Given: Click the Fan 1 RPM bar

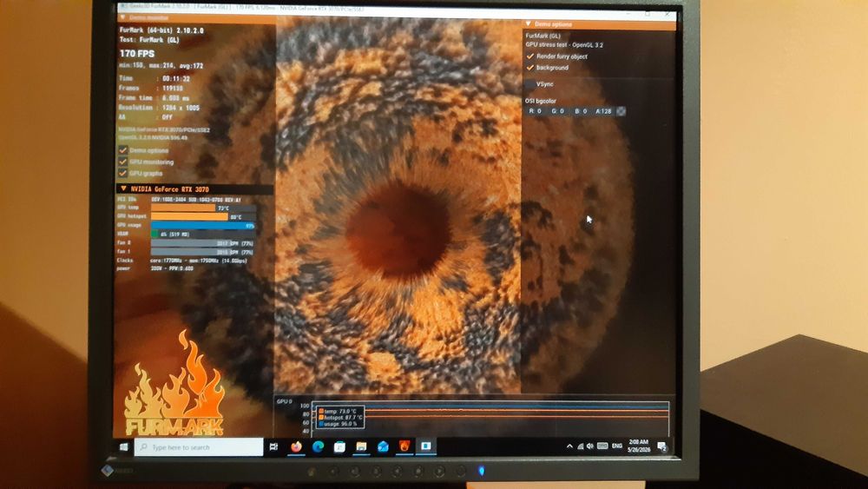Looking at the screenshot, I should click(x=203, y=252).
